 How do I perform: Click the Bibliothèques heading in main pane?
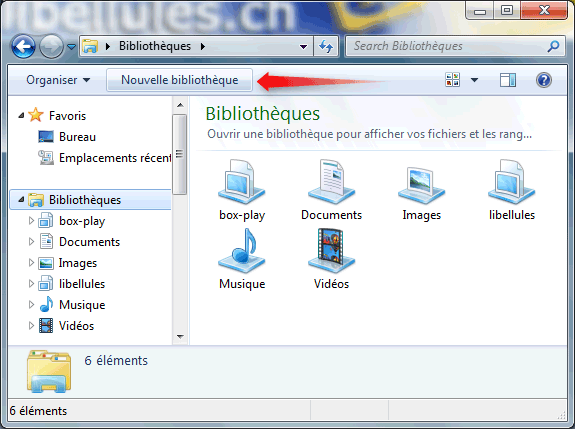(x=263, y=113)
